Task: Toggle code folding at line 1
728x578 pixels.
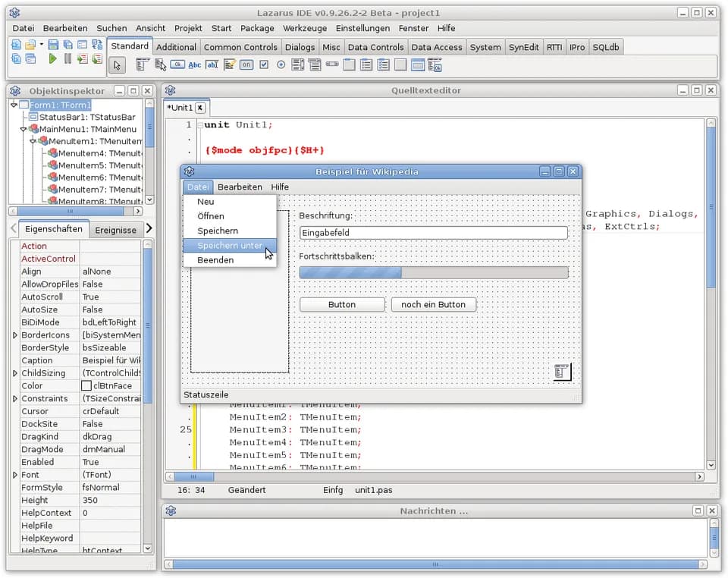Action: click(200, 125)
